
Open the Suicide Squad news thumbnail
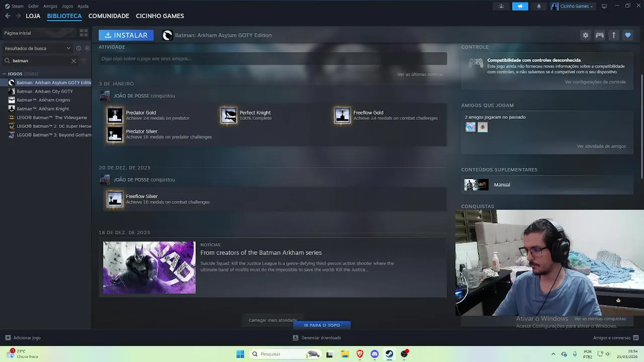point(149,267)
